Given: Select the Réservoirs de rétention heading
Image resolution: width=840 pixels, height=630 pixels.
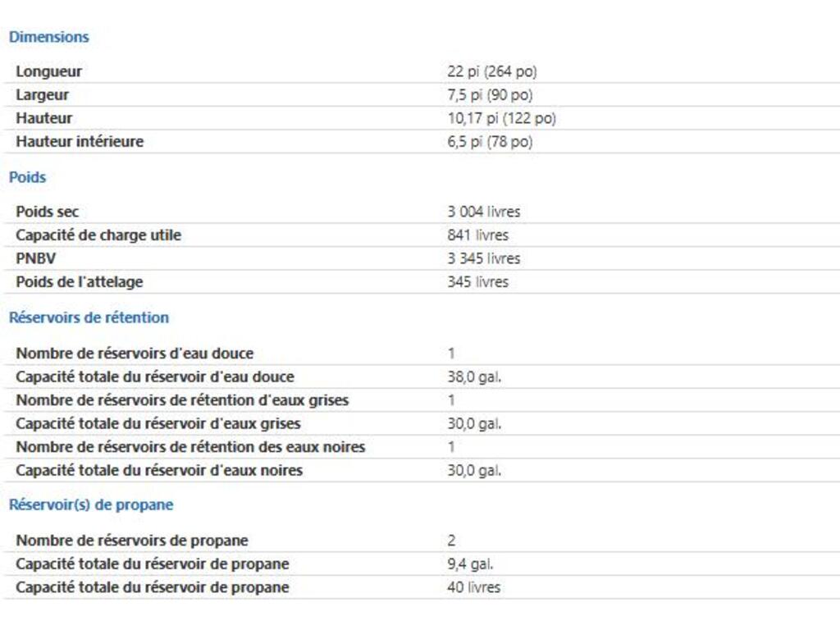Looking at the screenshot, I should (x=89, y=317).
